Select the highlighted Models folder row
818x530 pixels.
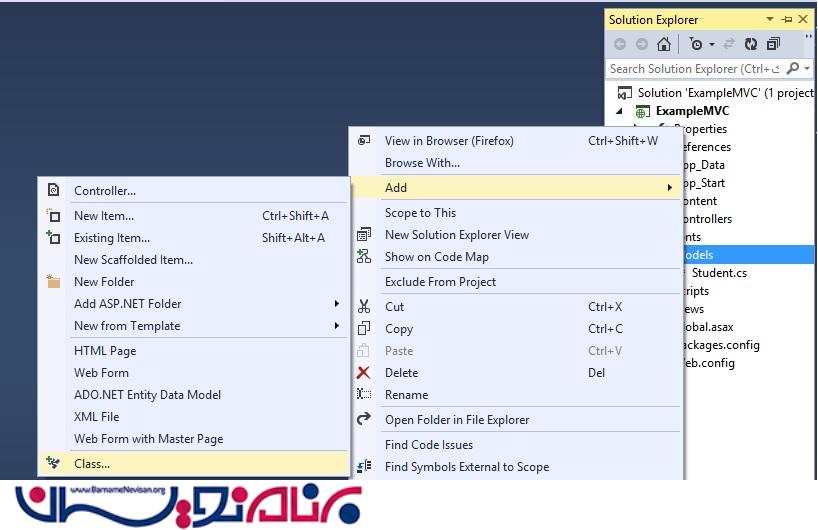click(x=749, y=255)
